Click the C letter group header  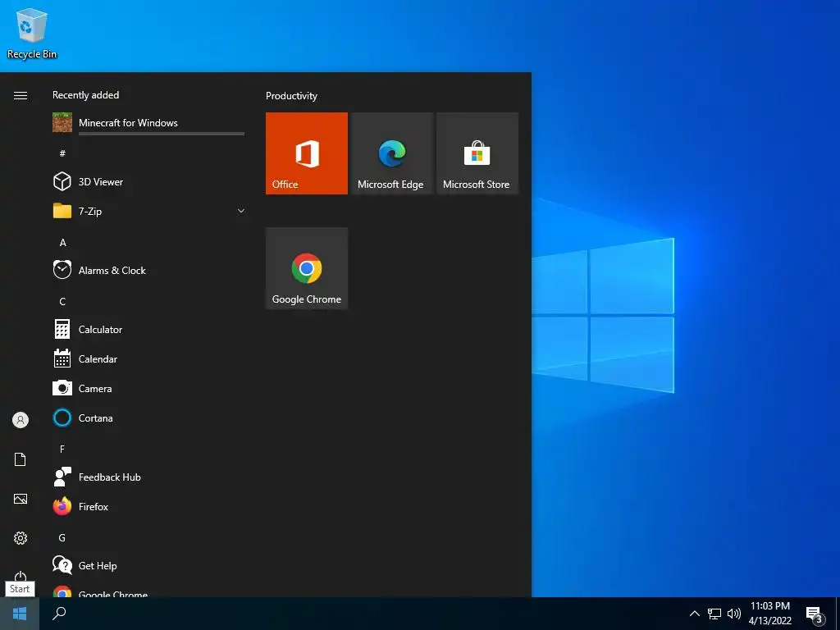pyautogui.click(x=62, y=302)
